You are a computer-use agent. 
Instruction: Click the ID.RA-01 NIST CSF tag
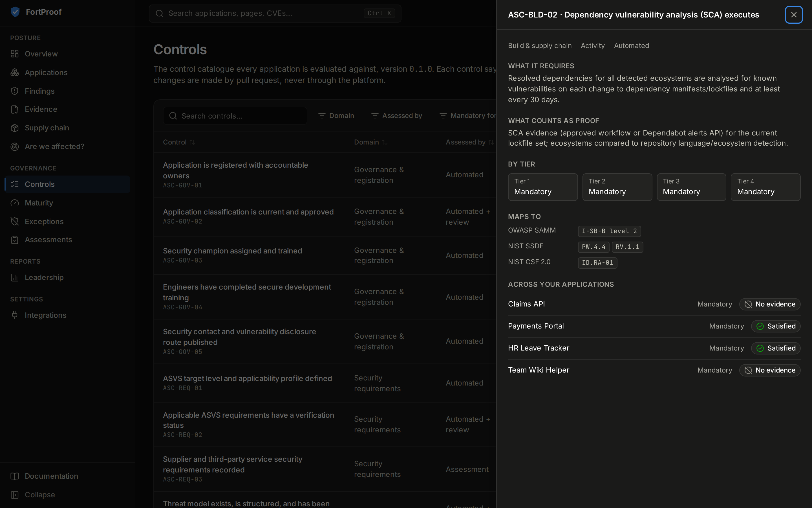[x=597, y=263]
